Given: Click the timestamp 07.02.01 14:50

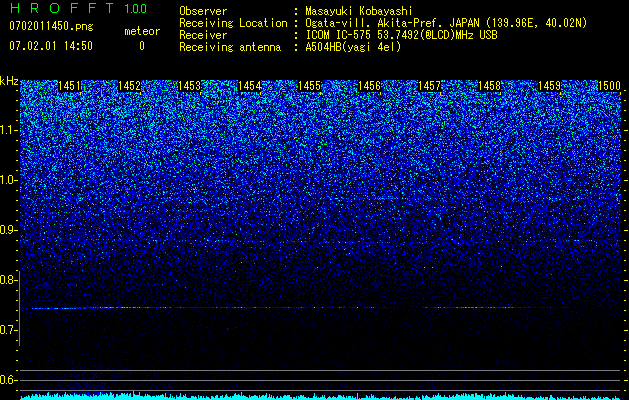Looking at the screenshot, I should (x=51, y=46).
